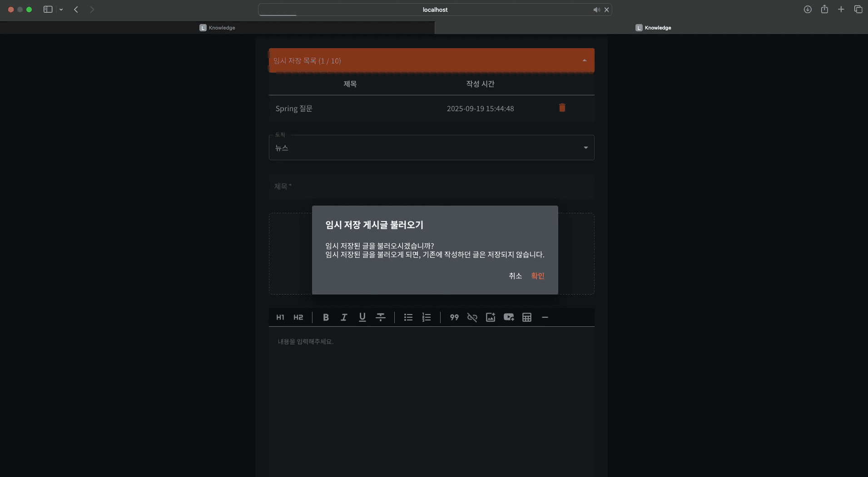
Task: Collapse the 임시 저장 목록 panel
Action: [x=584, y=59]
